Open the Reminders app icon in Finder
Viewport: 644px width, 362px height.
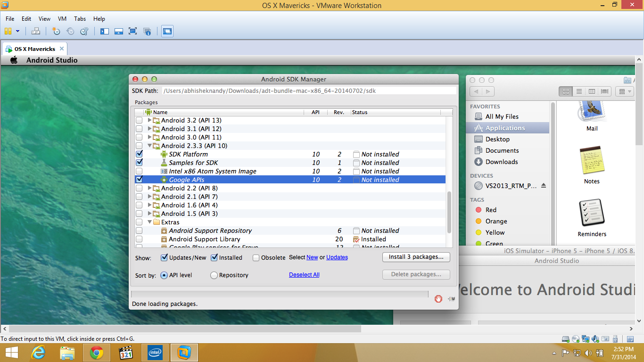coord(592,213)
